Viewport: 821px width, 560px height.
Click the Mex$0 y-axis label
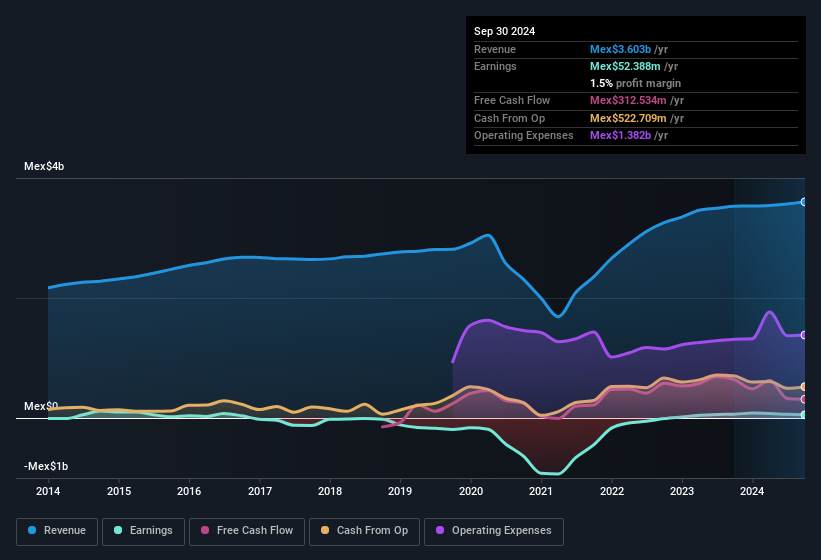[x=41, y=406]
